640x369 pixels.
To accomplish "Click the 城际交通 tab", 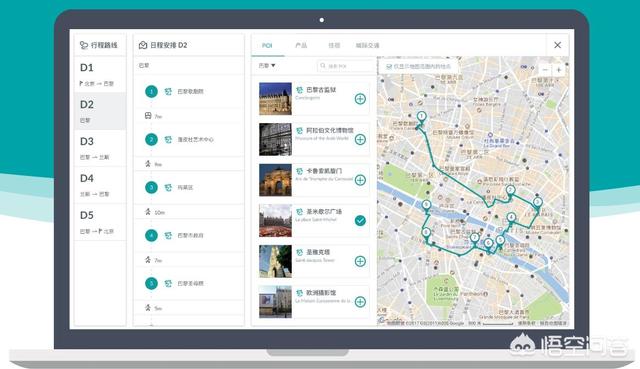I will click(x=367, y=45).
